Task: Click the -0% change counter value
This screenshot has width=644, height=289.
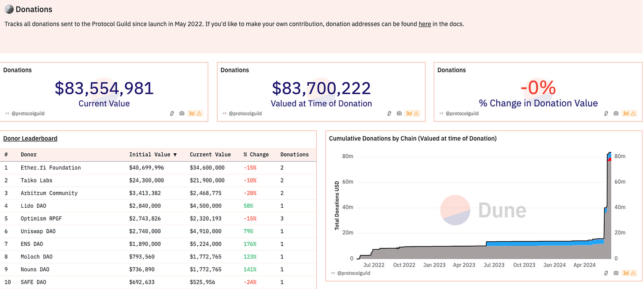Action: tap(538, 88)
